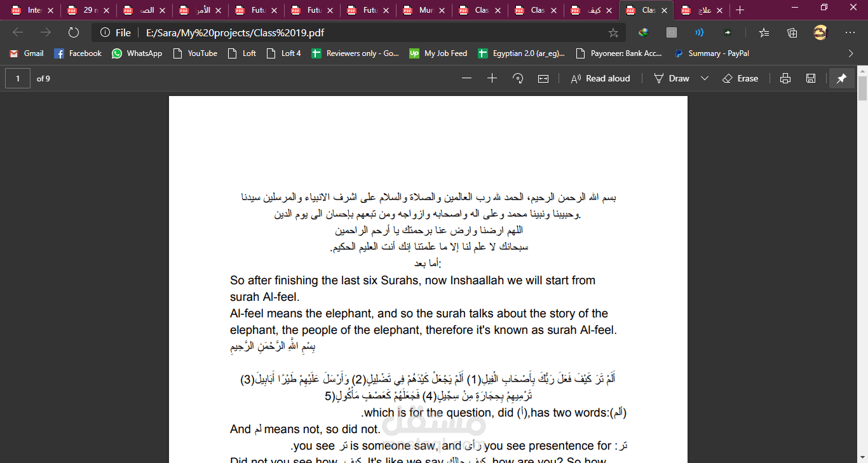Restore down the browser window
This screenshot has width=868, height=463.
[x=824, y=8]
